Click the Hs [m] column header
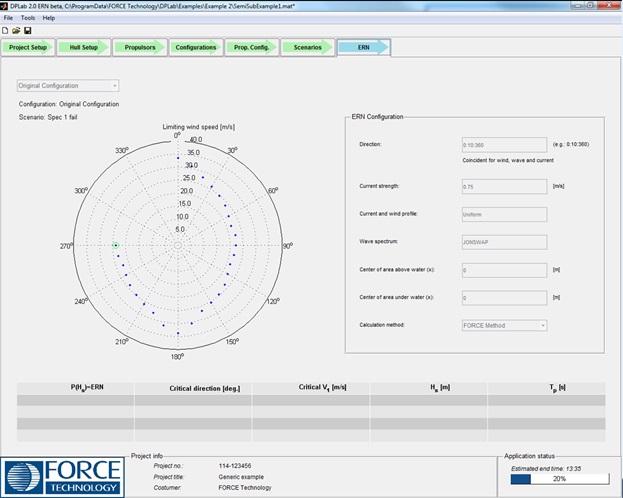This screenshot has width=623, height=498. point(429,388)
